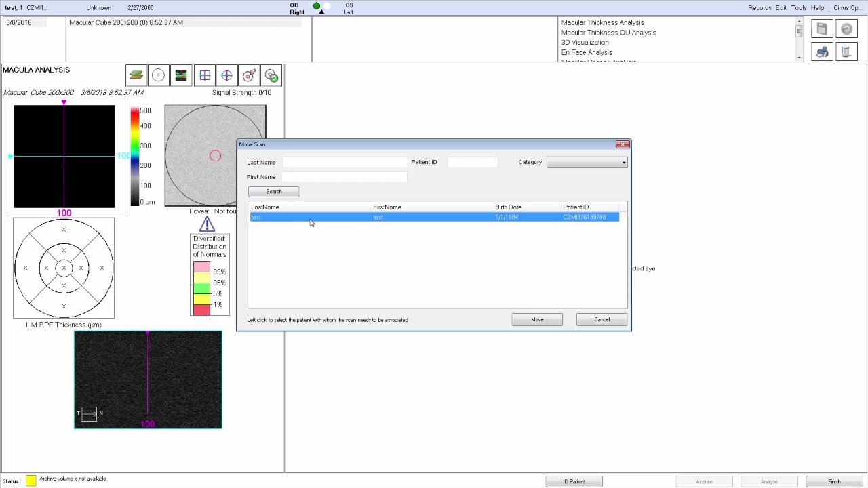Click the thickness rainbow color scale bar
Image resolution: width=868 pixels, height=488 pixels.
click(134, 156)
